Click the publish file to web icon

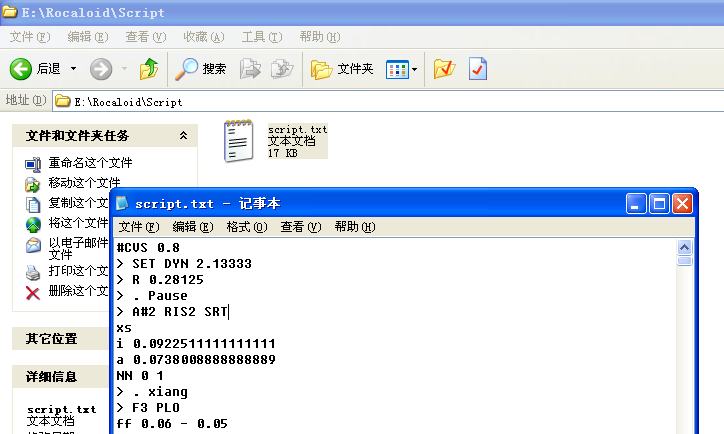click(x=33, y=224)
